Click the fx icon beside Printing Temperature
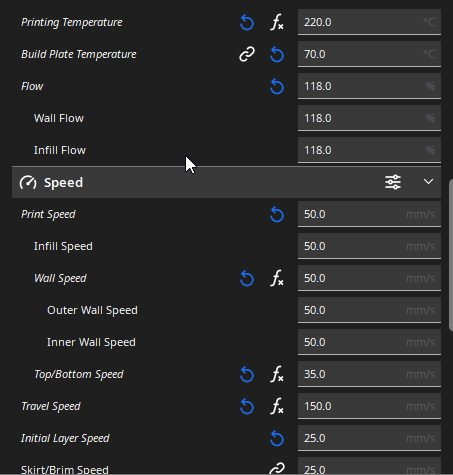Viewport: 453px width, 475px height. pyautogui.click(x=277, y=23)
